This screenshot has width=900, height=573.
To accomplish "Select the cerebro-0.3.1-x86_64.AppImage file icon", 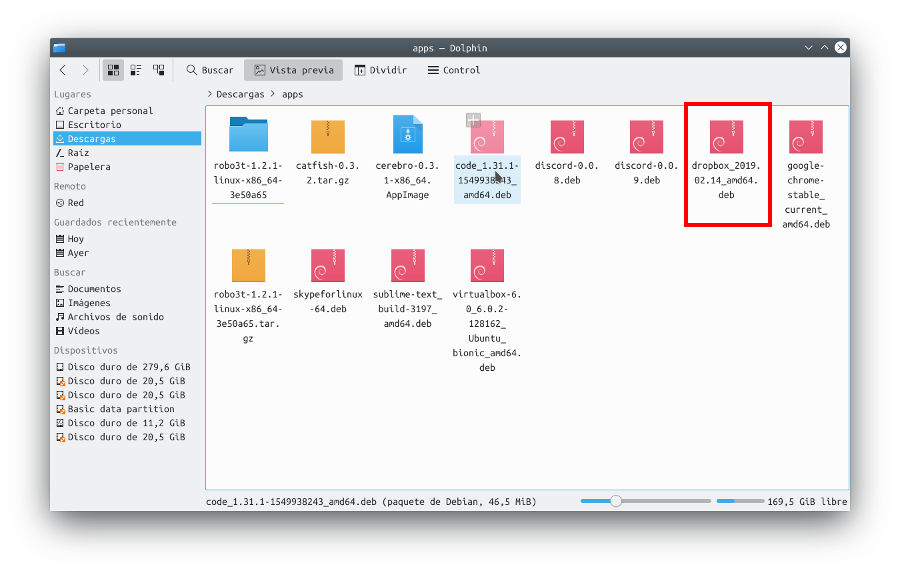I will tap(408, 134).
